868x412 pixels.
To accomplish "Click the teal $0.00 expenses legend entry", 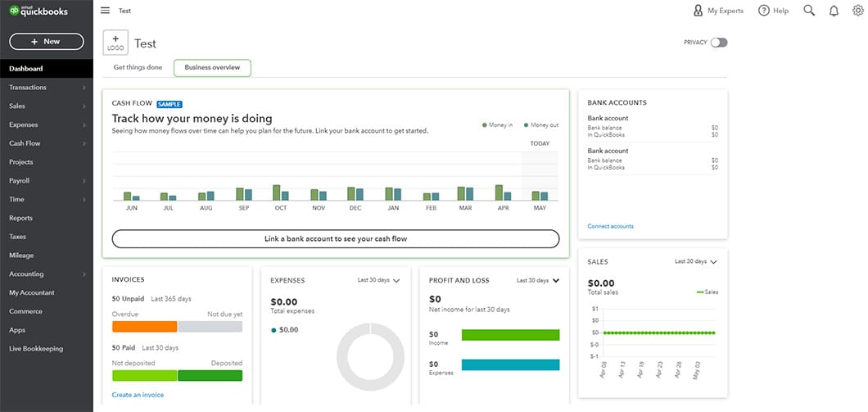I will 285,330.
